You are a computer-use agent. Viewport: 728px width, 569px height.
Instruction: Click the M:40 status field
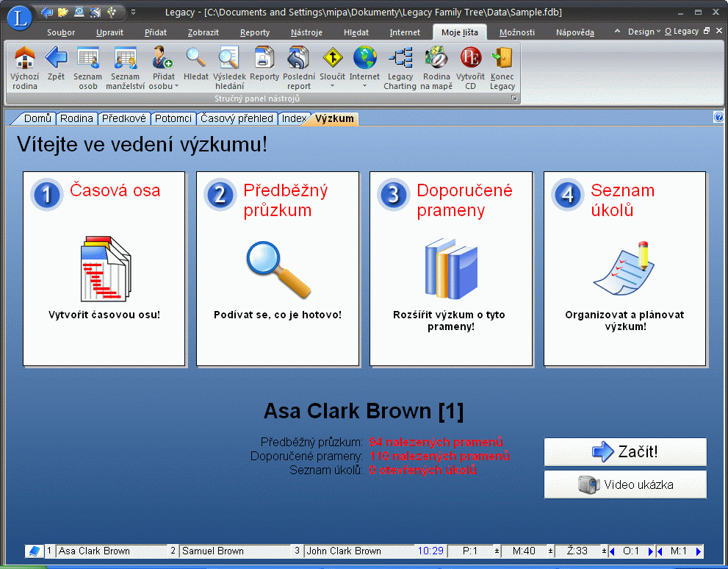pyautogui.click(x=524, y=551)
